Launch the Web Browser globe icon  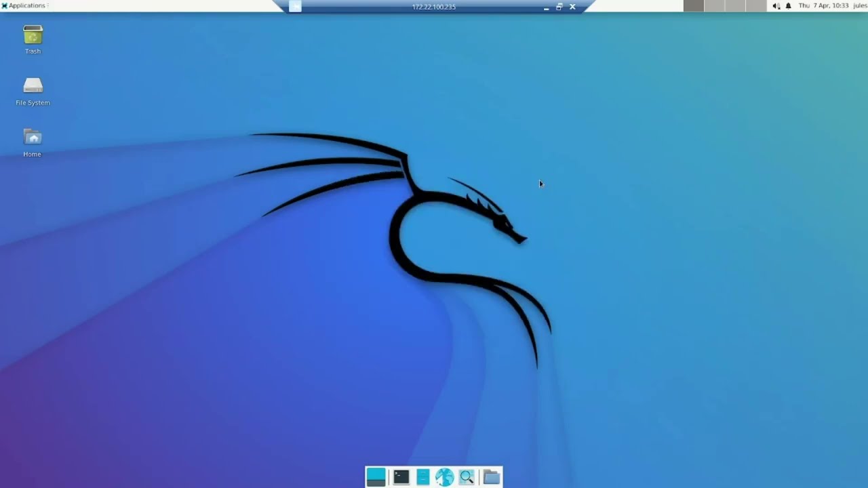pos(445,477)
